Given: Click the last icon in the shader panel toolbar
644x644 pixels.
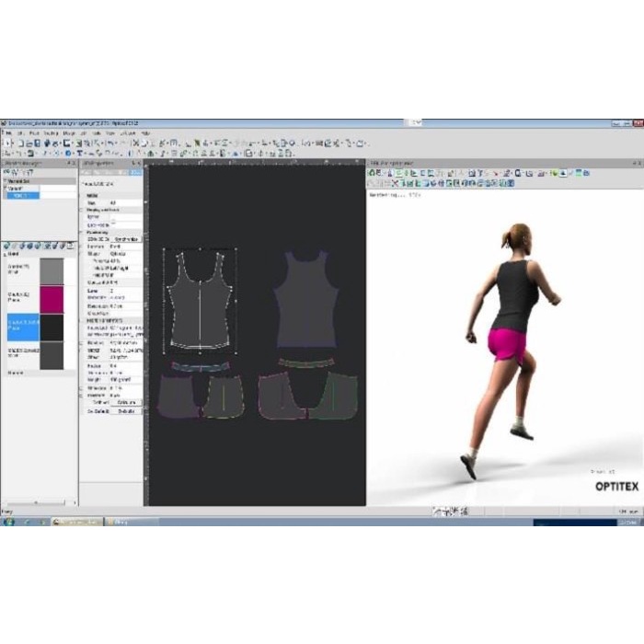Looking at the screenshot, I should pos(71,246).
